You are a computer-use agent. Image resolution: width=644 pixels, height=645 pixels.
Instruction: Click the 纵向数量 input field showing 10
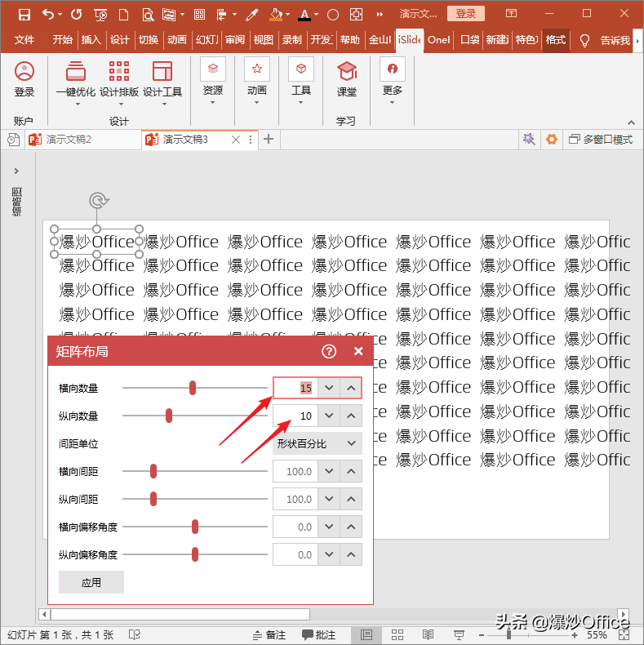coord(295,416)
